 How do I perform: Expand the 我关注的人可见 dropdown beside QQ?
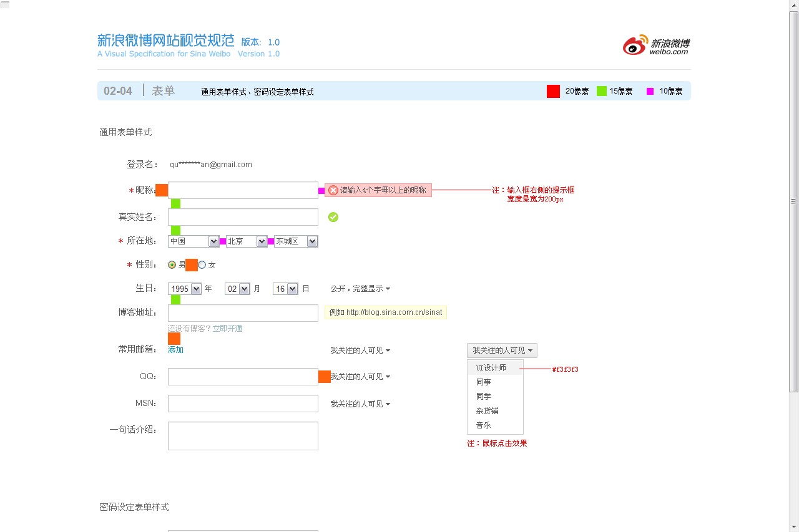[x=360, y=377]
